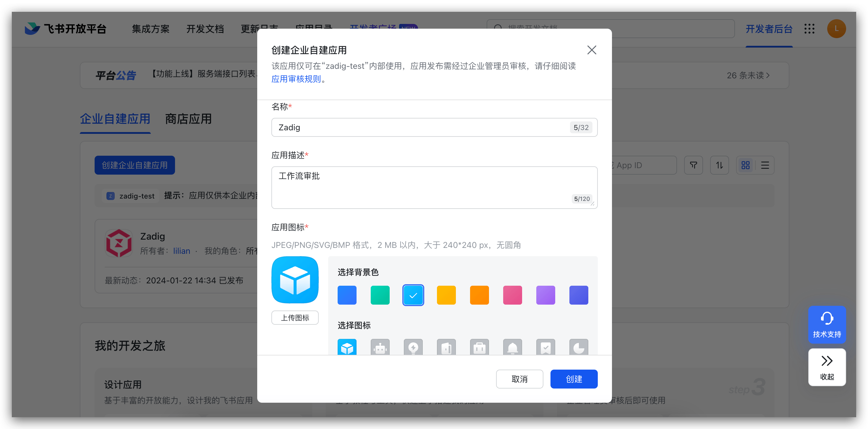Collapse the side panel with 收起
Screen dimensions: 868x429
[827, 367]
